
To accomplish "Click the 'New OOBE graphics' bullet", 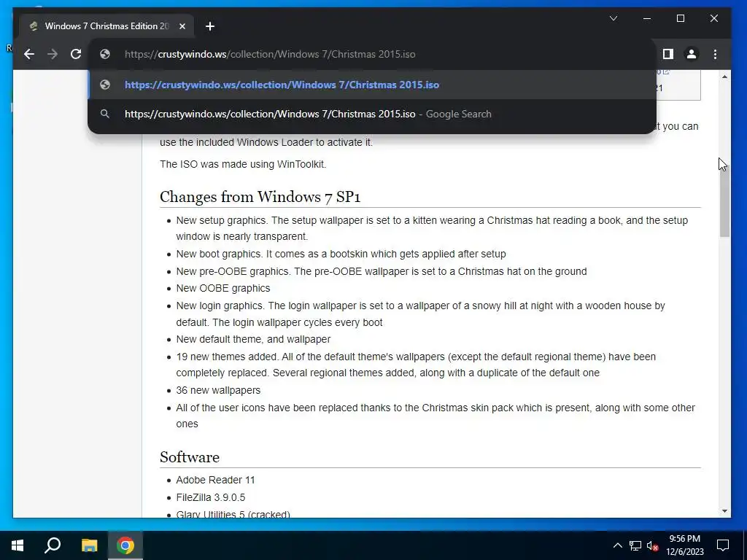I will pos(223,288).
